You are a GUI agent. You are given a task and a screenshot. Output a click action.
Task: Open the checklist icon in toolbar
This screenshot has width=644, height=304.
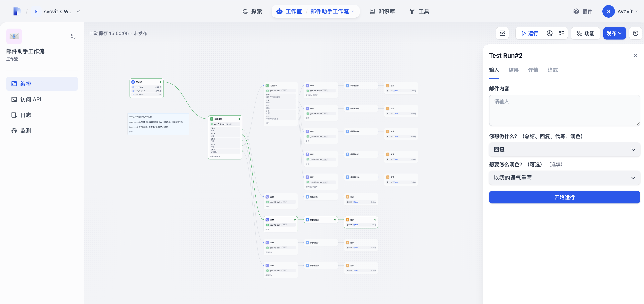pos(561,33)
